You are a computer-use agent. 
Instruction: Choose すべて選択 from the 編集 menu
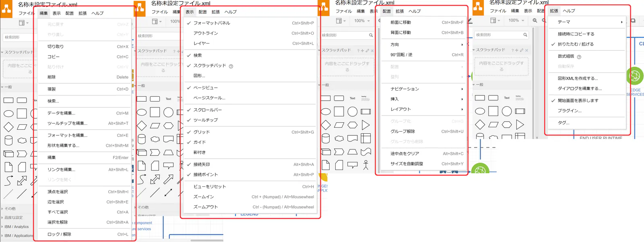click(x=85, y=212)
